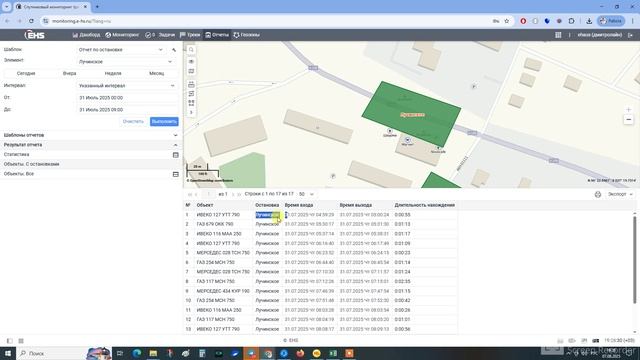Click the Очистить button
Viewport: 640px width, 360px height.
coord(133,122)
